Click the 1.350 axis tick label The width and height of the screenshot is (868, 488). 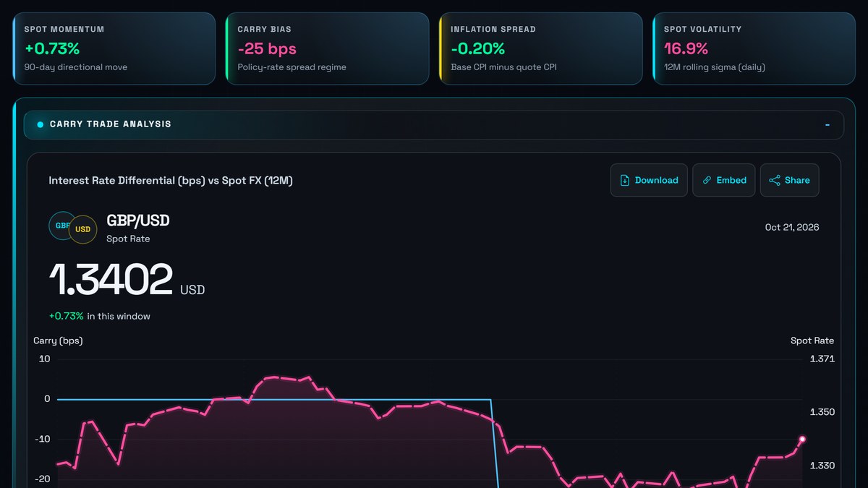[822, 412]
